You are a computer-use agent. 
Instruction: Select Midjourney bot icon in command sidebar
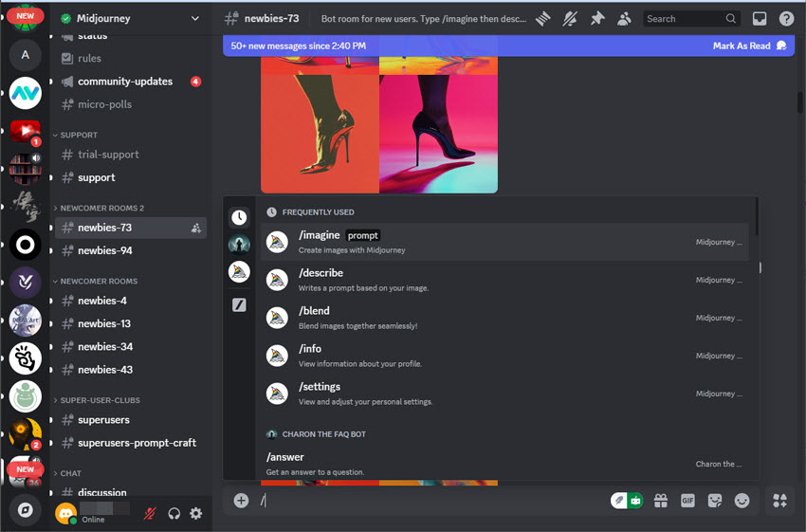pos(239,272)
